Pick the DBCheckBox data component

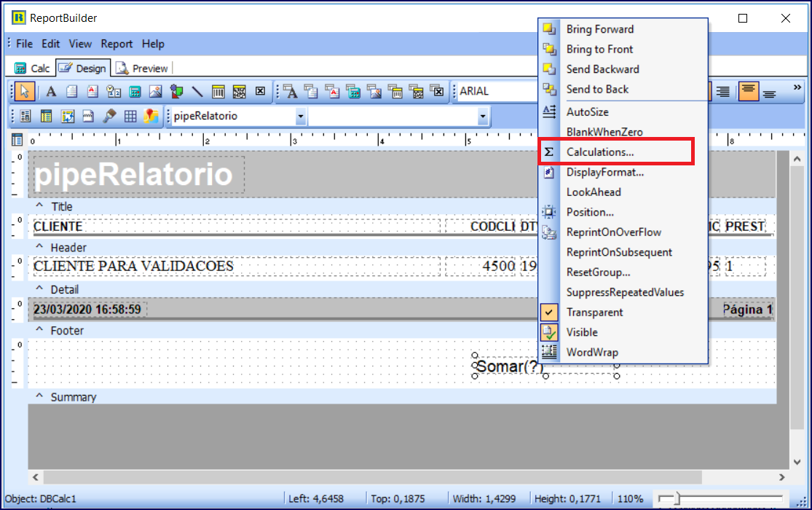pyautogui.click(x=438, y=91)
